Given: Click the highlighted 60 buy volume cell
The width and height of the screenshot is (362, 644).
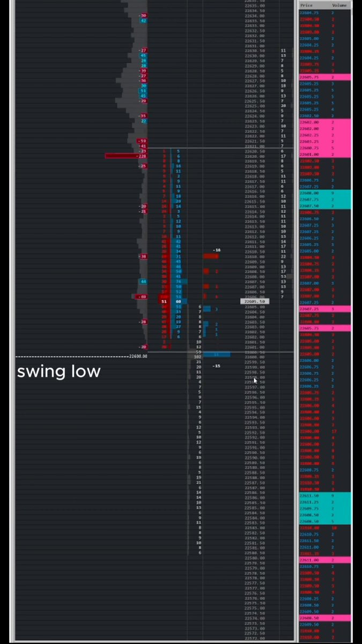Looking at the screenshot, I should click(x=178, y=302).
